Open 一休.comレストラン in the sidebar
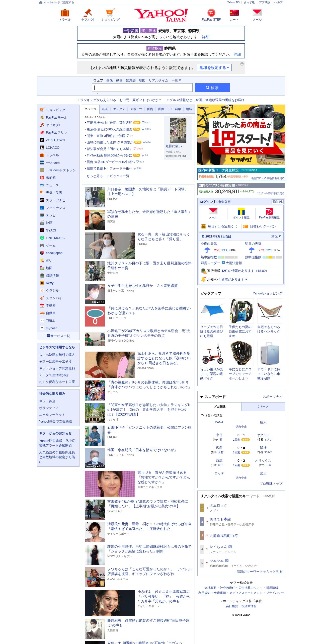The height and width of the screenshot is (644, 322). coord(61,170)
